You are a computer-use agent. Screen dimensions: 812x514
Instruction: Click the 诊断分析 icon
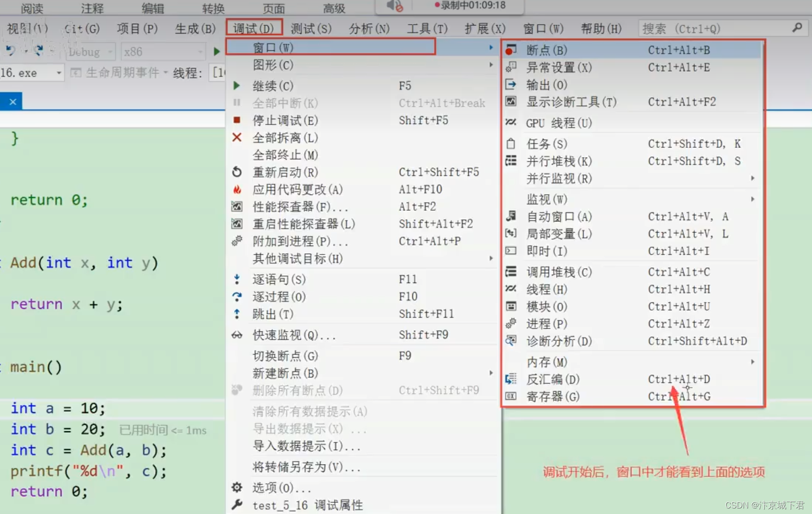pyautogui.click(x=511, y=341)
